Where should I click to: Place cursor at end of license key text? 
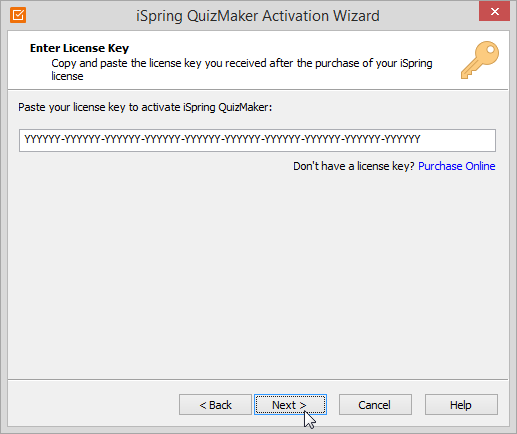[x=421, y=139]
